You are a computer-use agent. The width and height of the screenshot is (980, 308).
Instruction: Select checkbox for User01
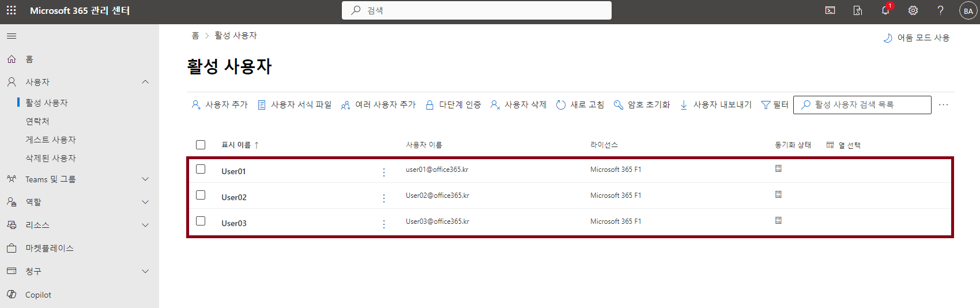pos(201,169)
